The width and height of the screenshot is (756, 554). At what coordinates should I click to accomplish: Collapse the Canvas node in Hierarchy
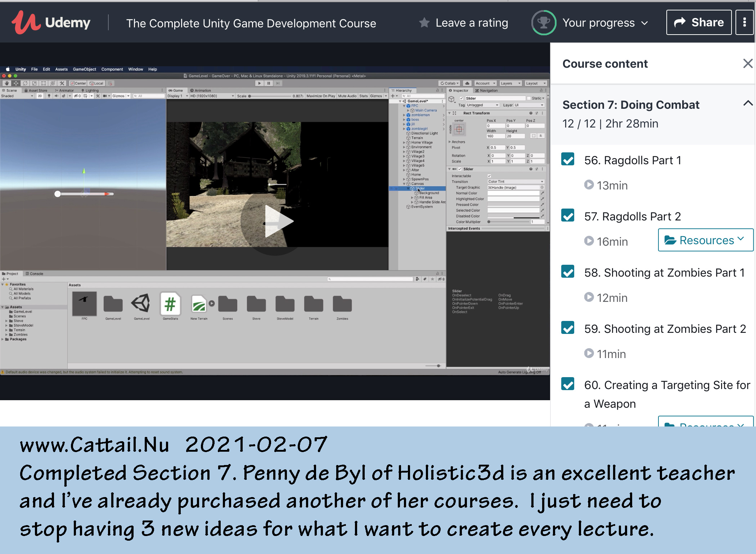pos(404,184)
